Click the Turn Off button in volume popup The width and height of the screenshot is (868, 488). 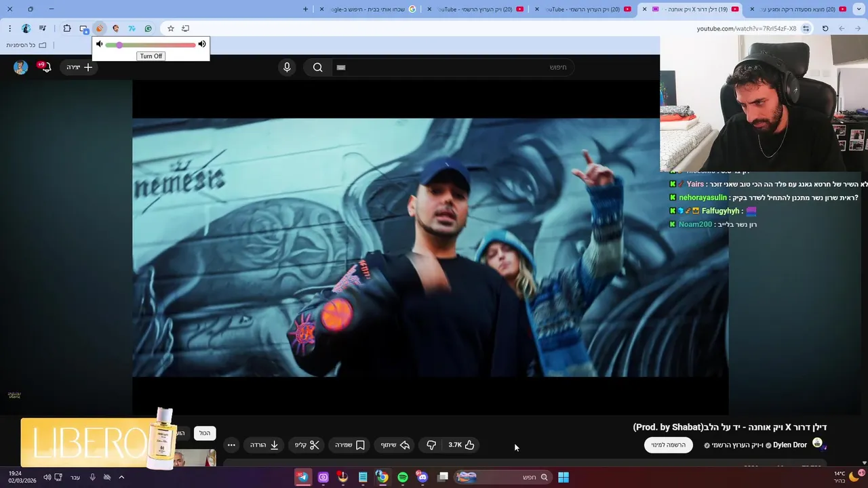(x=151, y=56)
